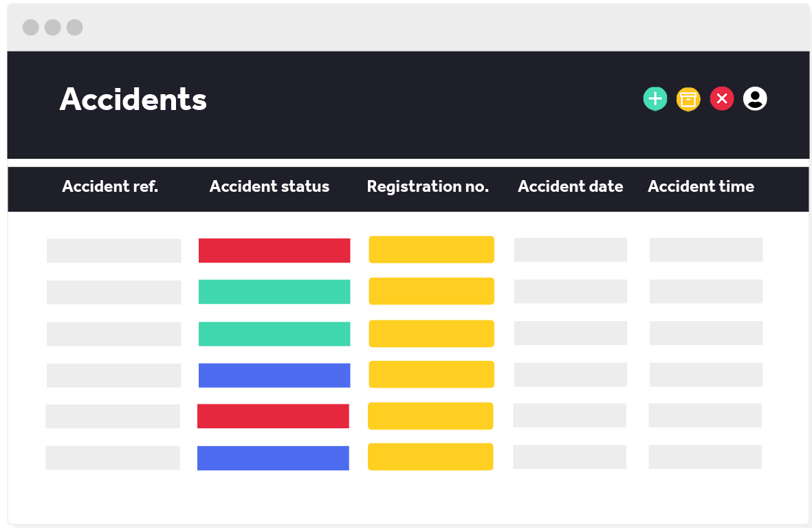Click the Accidents page title
Screen dimensions: 812x528
[133, 99]
